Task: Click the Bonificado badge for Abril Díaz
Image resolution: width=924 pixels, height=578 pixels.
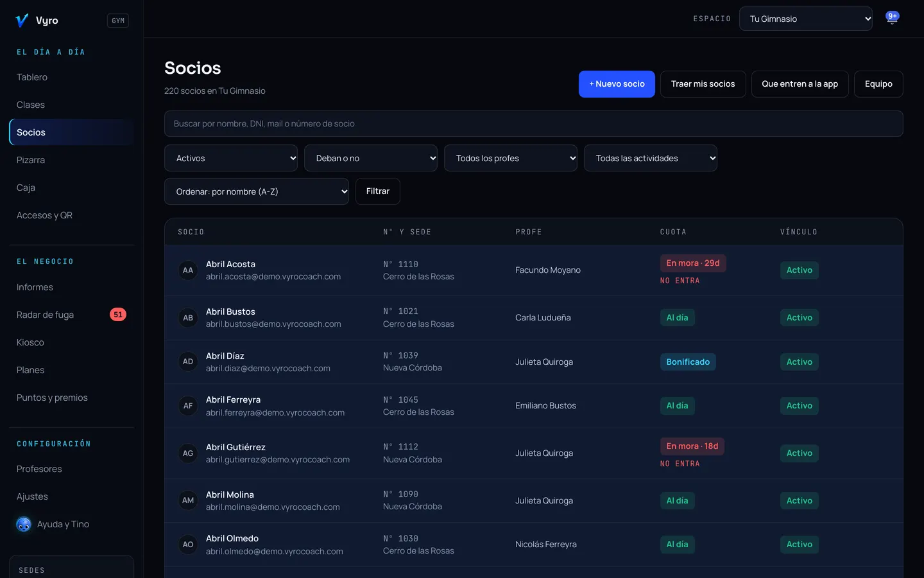Action: (x=688, y=362)
